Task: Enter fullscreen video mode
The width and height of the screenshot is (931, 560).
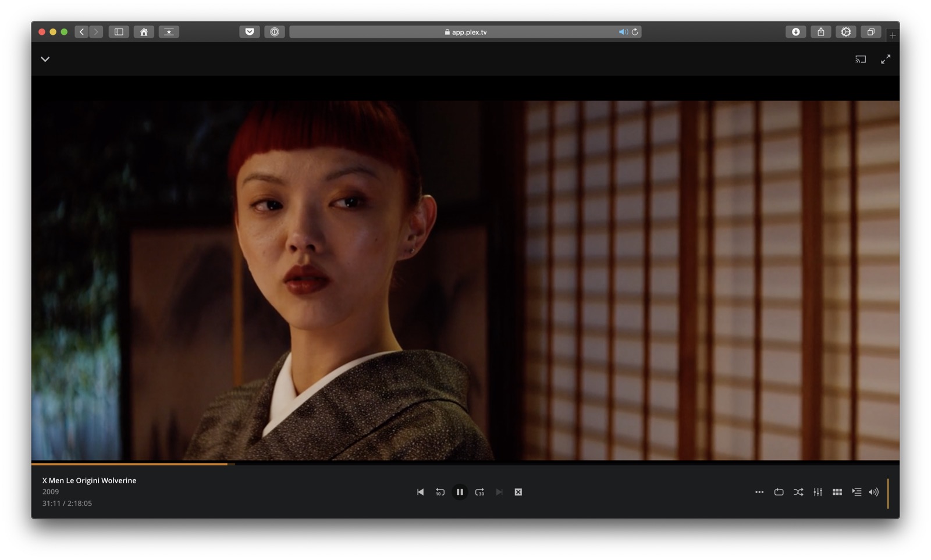Action: [886, 59]
